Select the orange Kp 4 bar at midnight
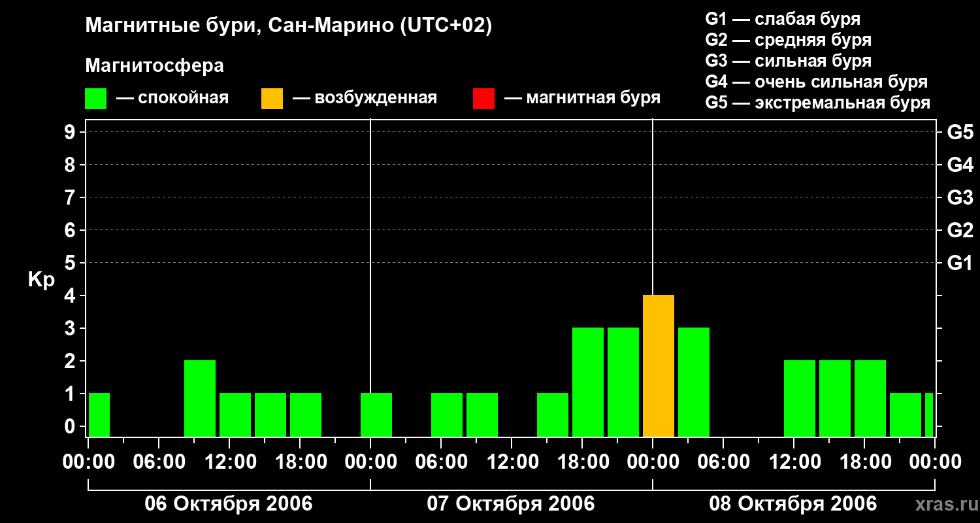 (659, 366)
